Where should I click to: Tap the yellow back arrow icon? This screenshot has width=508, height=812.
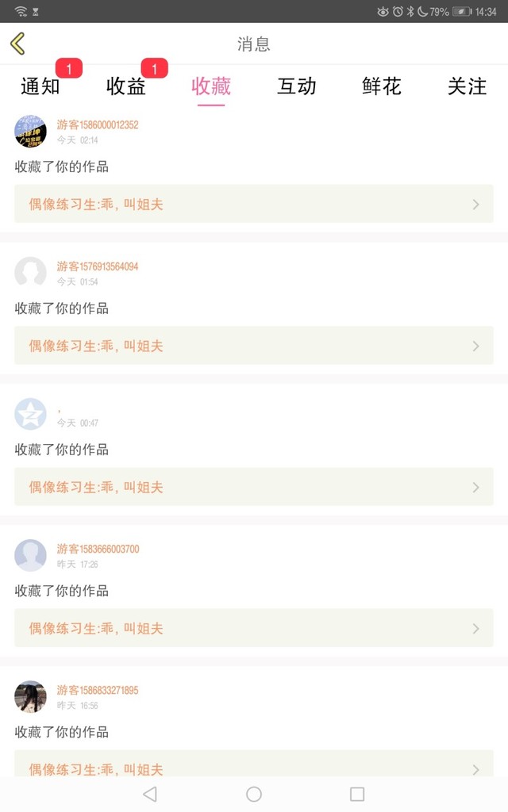17,44
